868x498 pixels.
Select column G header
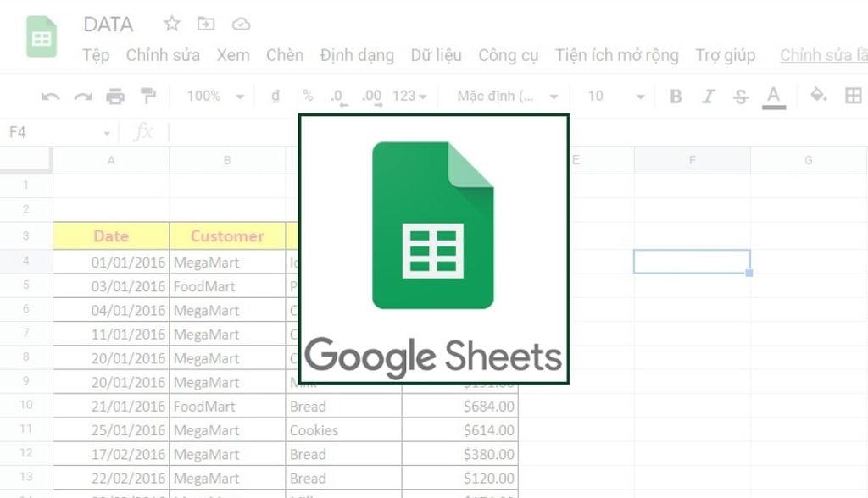808,160
